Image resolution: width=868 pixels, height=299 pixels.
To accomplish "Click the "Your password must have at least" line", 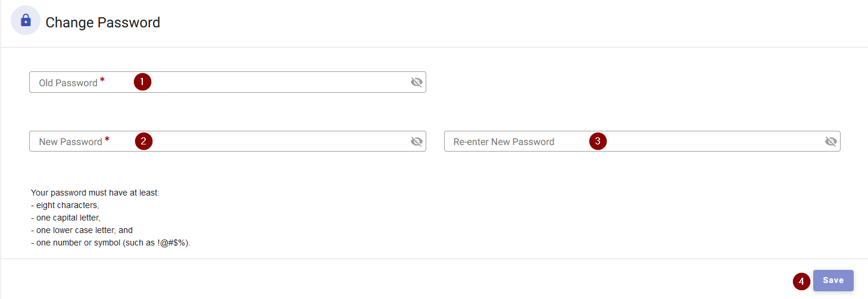I will [95, 193].
